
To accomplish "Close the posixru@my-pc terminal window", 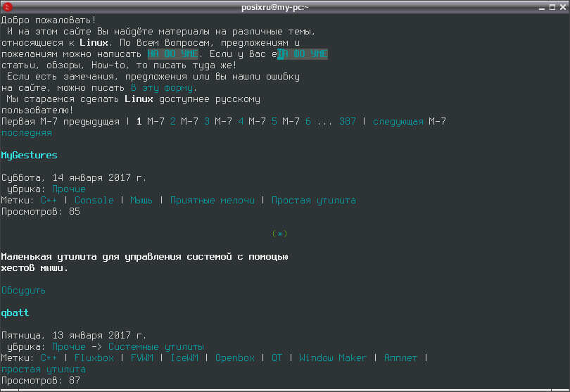I will coord(563,7).
